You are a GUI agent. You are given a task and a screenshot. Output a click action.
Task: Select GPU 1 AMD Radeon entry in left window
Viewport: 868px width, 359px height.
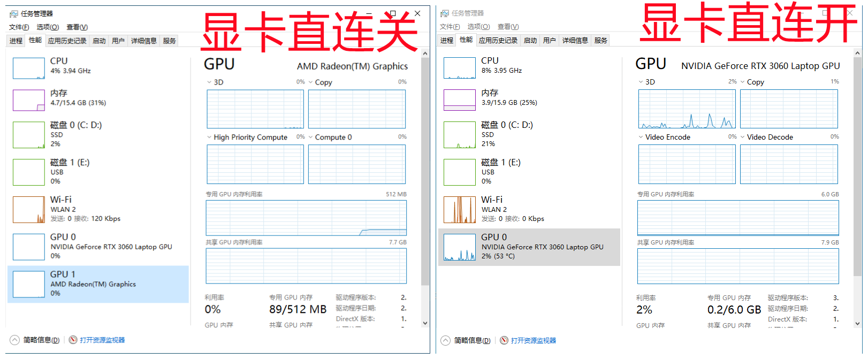point(98,284)
